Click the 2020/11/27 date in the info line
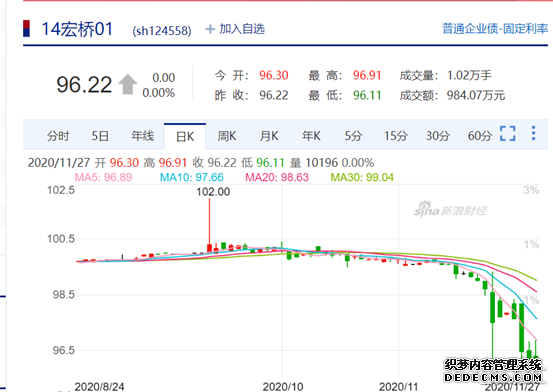The image size is (553, 392). [x=59, y=163]
